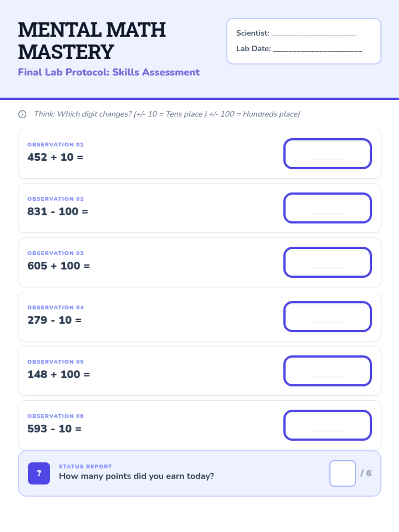
Task: Click the "How many points" question text
Action: [136, 476]
